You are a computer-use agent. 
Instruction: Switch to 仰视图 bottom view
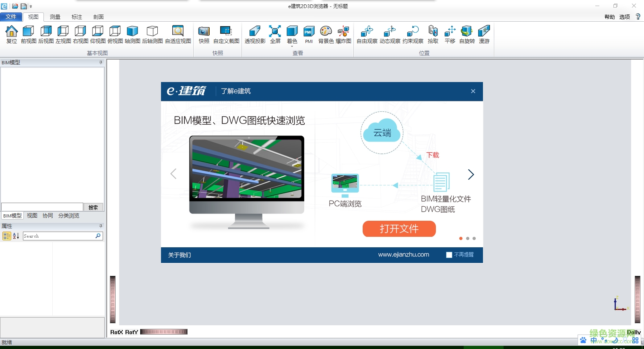coord(98,35)
